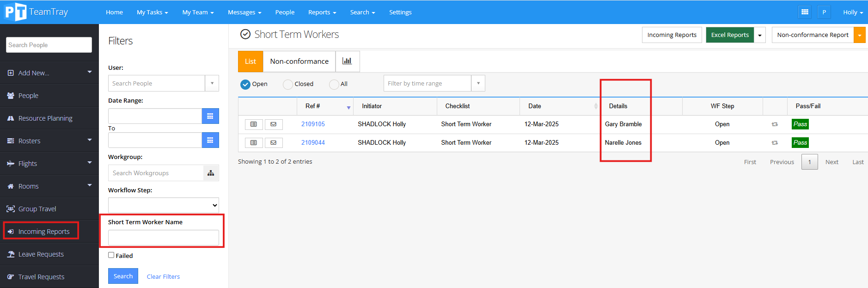This screenshot has width=868, height=288.
Task: Click the Leave Requests umbrella icon
Action: [11, 254]
